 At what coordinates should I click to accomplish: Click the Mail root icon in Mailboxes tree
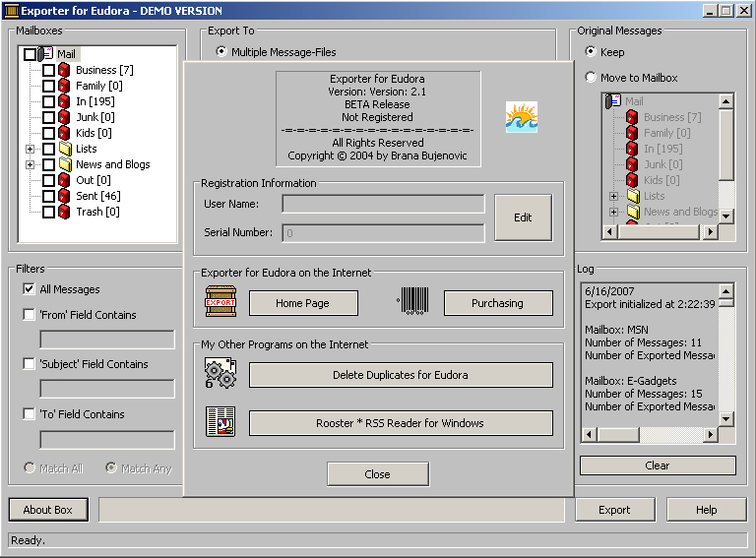46,53
